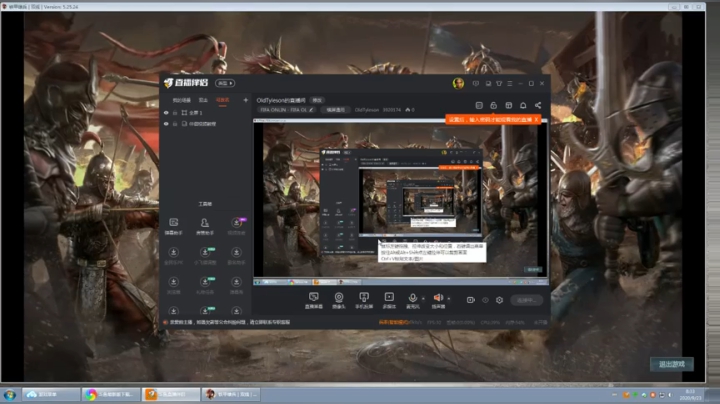The image size is (720, 404).
Task: Add multimedia source
Action: pos(389,300)
